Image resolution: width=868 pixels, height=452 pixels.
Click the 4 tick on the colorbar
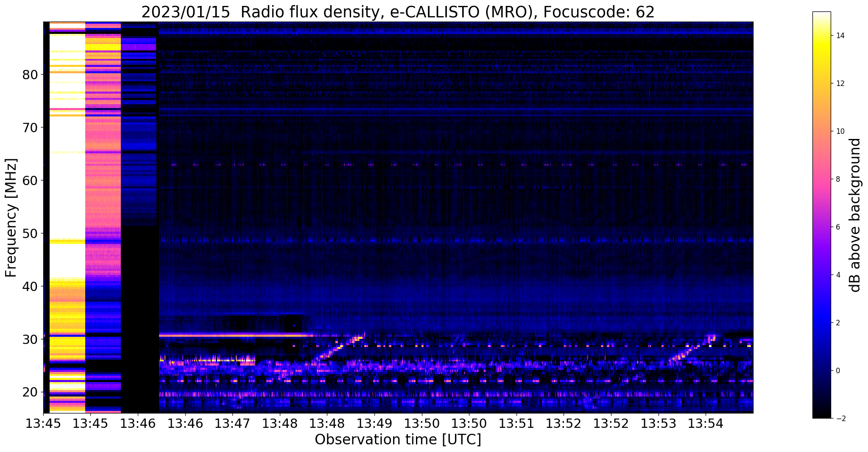point(838,275)
